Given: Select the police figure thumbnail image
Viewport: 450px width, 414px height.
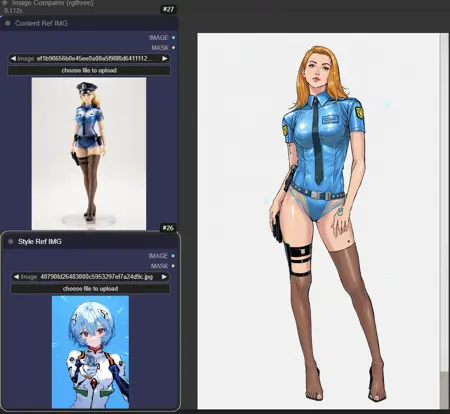Looking at the screenshot, I should click(x=89, y=154).
